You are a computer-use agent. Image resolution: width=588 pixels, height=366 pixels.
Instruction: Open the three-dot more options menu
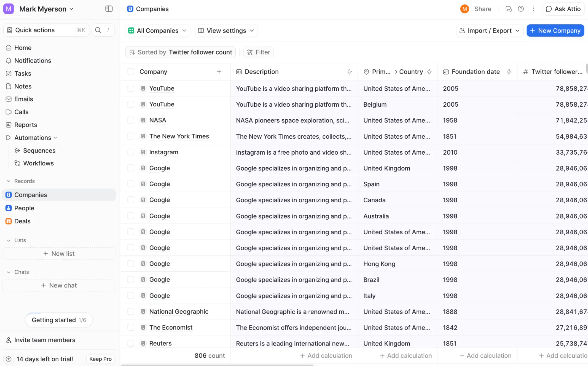(x=533, y=9)
